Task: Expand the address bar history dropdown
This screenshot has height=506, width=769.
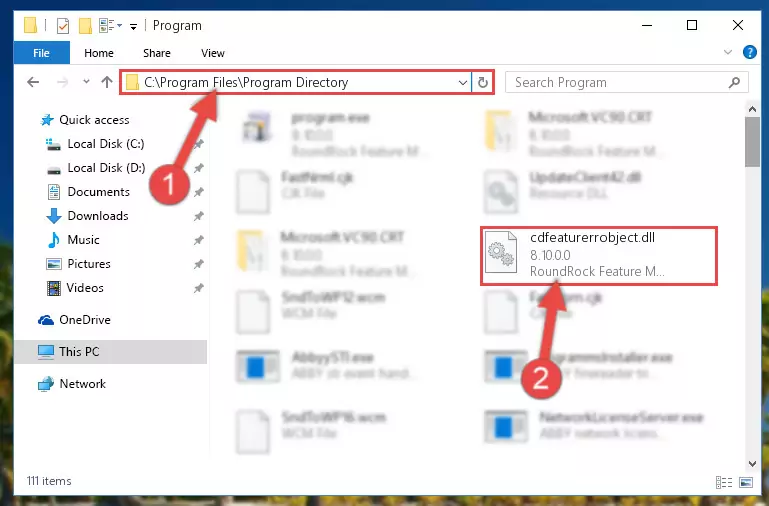Action: pyautogui.click(x=462, y=82)
